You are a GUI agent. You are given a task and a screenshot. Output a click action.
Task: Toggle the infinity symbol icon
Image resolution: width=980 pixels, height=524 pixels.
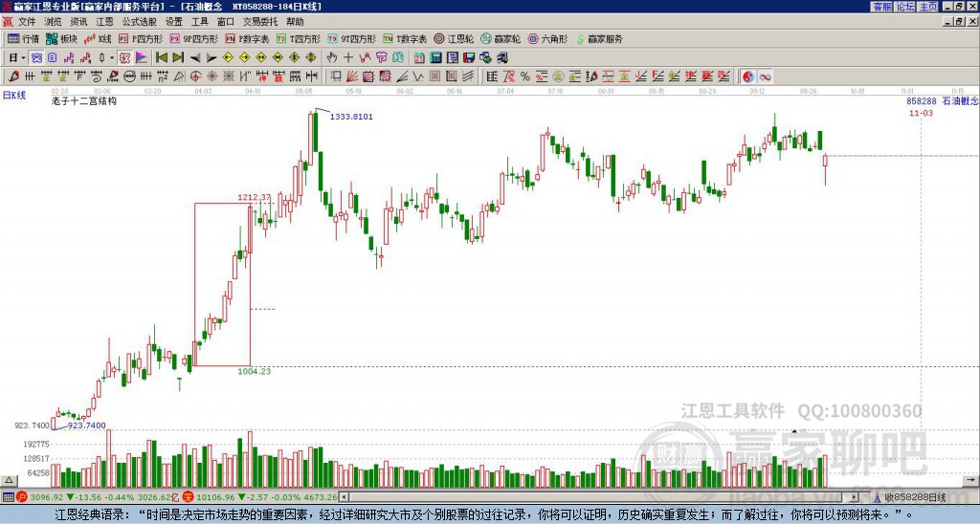pyautogui.click(x=765, y=76)
